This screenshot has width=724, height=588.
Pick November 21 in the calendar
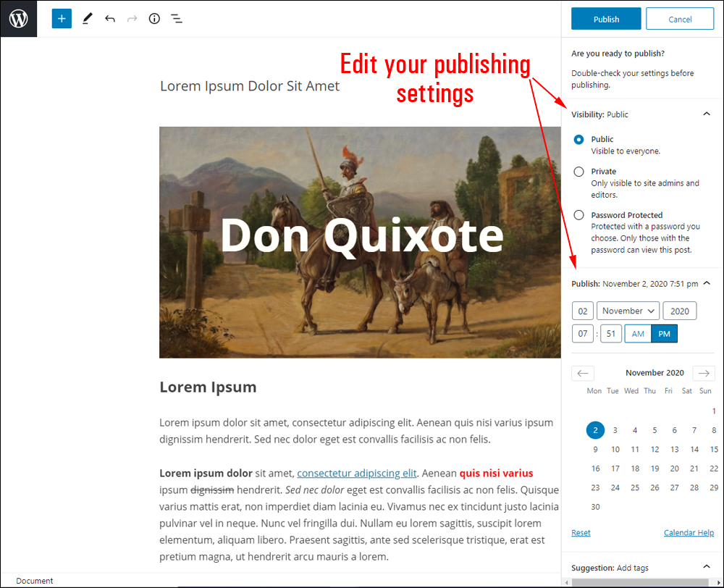[x=694, y=469]
